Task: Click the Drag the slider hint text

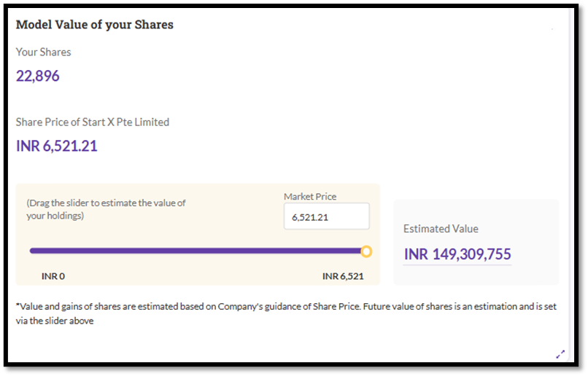Action: (106, 208)
